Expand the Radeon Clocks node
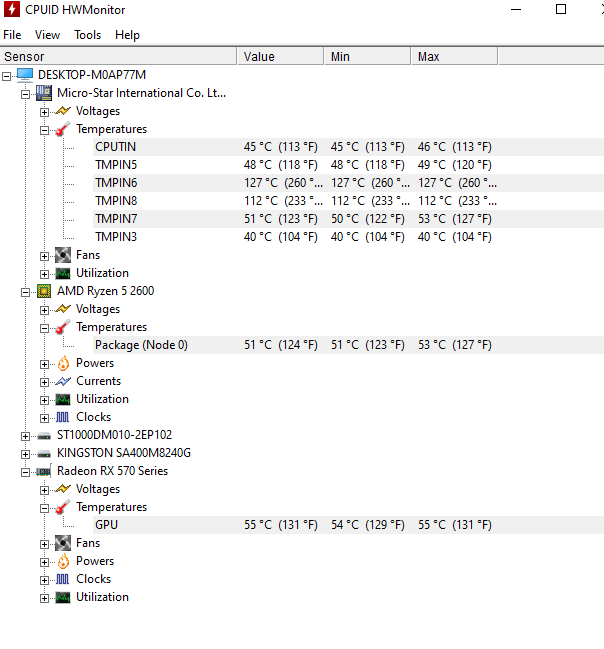 [x=44, y=580]
